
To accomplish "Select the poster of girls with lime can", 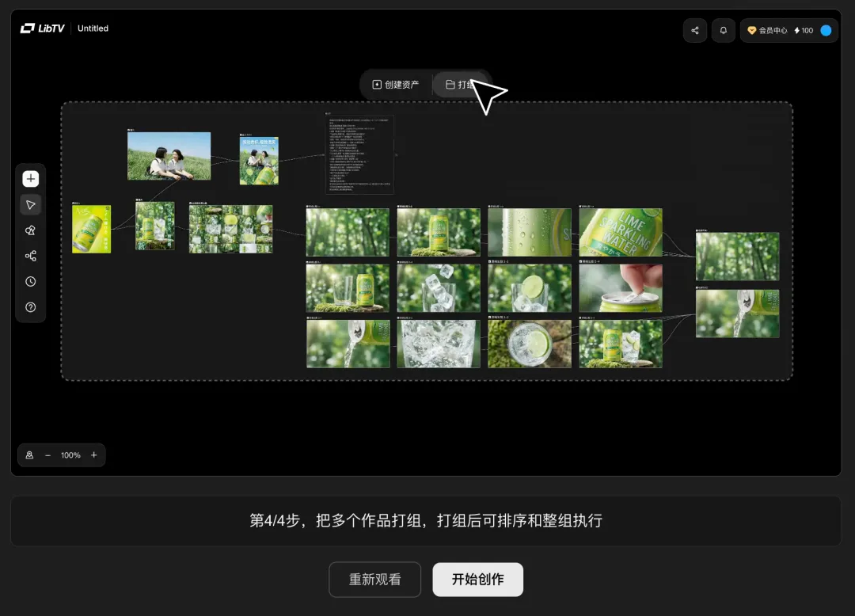I will pyautogui.click(x=259, y=161).
